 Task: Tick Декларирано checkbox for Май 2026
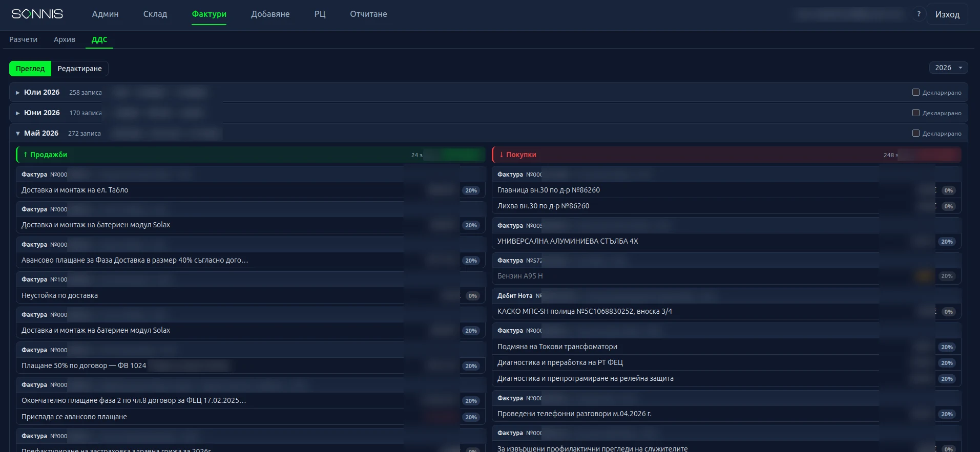916,133
